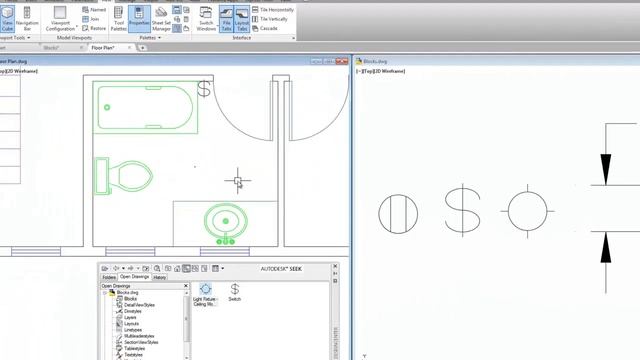Image resolution: width=640 pixels, height=360 pixels.
Task: Open the Back history dropdown arrow in DesignCenter
Action: [x=123, y=268]
